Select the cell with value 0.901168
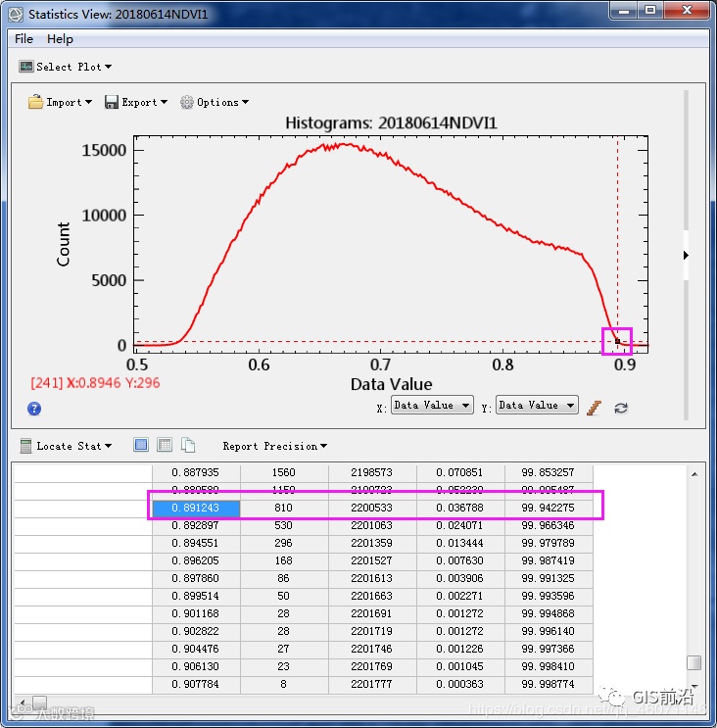The image size is (717, 728). (x=196, y=613)
